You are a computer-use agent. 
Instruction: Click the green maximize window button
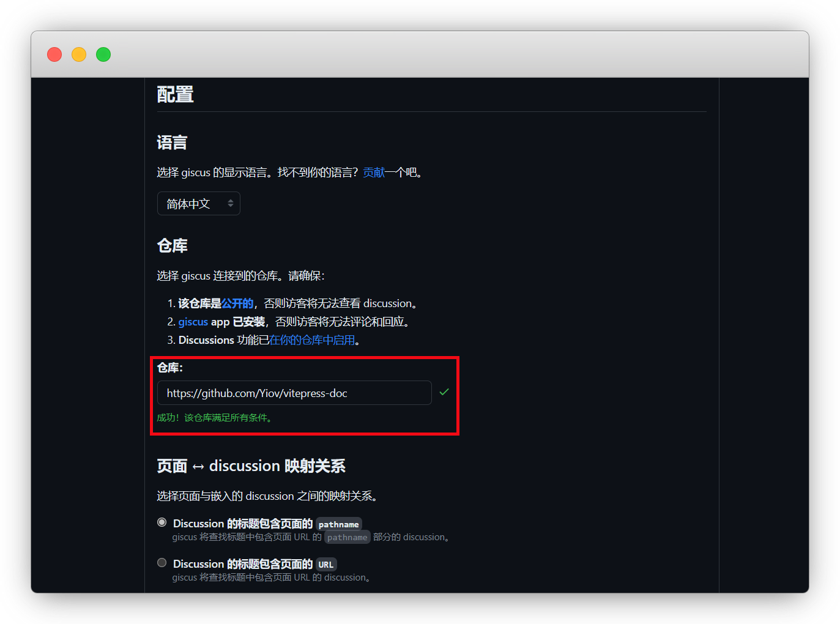103,54
